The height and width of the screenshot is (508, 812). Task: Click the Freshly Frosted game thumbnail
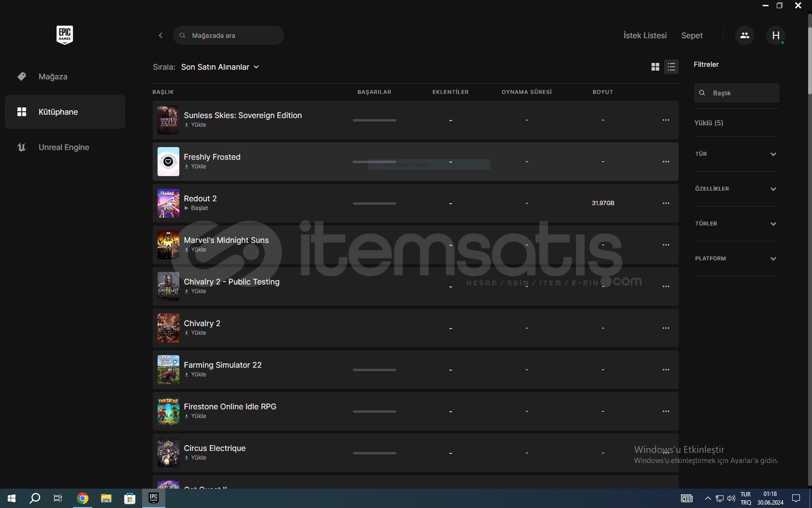168,162
